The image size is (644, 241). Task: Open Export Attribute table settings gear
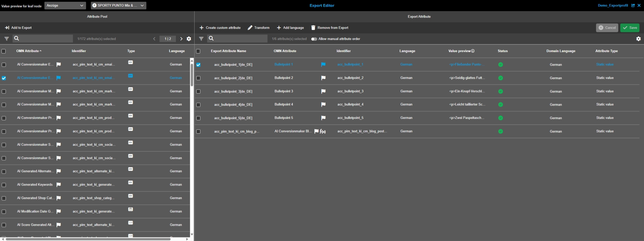(638, 39)
